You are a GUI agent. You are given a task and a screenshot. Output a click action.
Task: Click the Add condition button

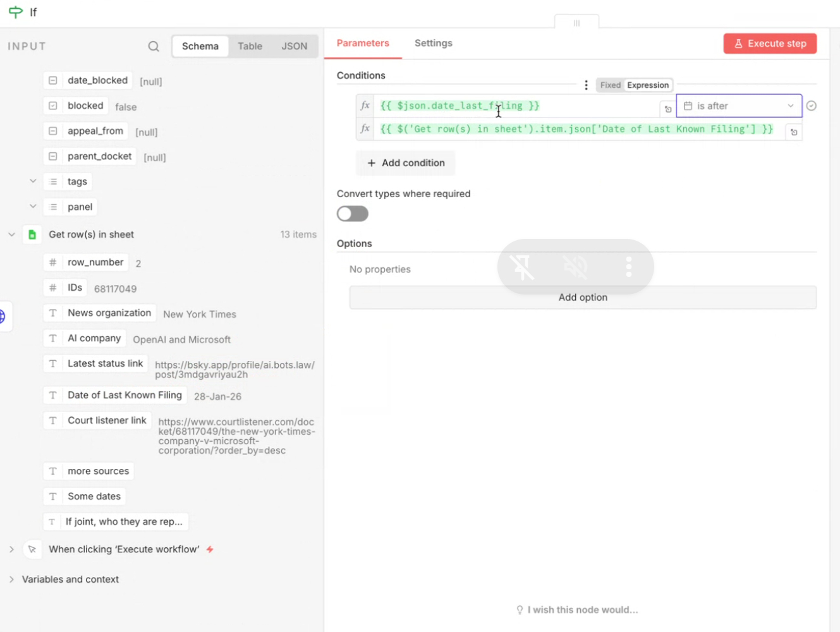406,163
